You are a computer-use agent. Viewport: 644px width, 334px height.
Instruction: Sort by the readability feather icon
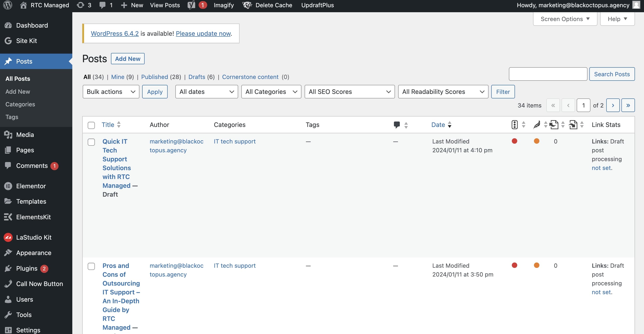coord(536,125)
